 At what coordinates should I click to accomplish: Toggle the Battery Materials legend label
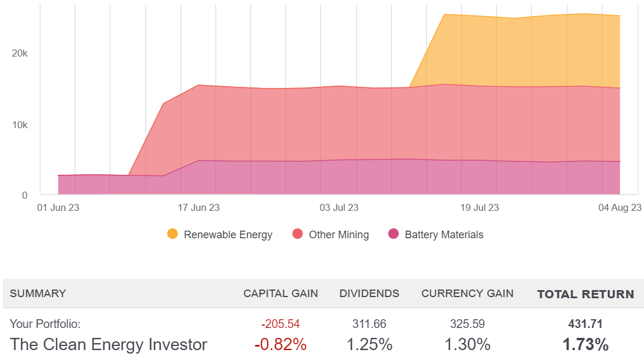tap(444, 235)
